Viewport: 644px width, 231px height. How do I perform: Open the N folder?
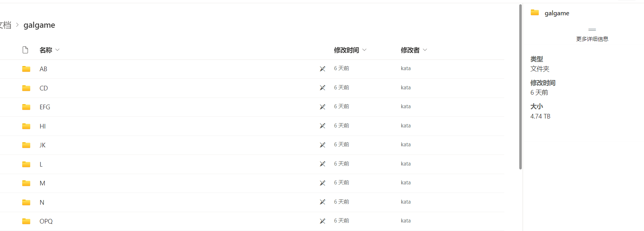(x=42, y=202)
